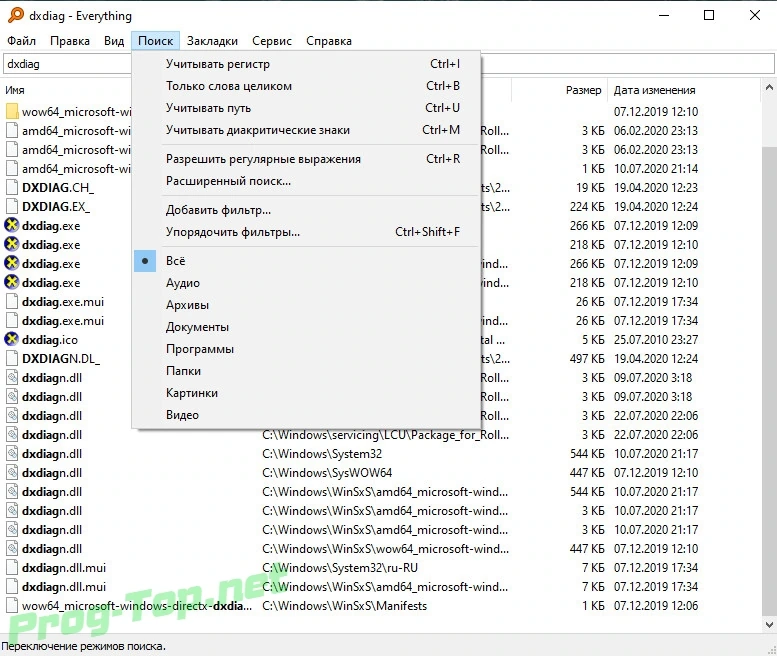Select the Видео filter
This screenshot has height=656, width=777.
click(x=306, y=415)
